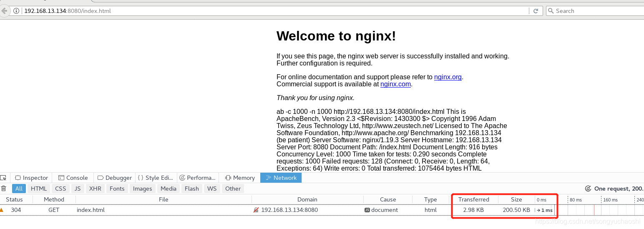Image resolution: width=644 pixels, height=229 pixels.
Task: Click the 160 ms waterfall timeline marker
Action: pos(610,200)
